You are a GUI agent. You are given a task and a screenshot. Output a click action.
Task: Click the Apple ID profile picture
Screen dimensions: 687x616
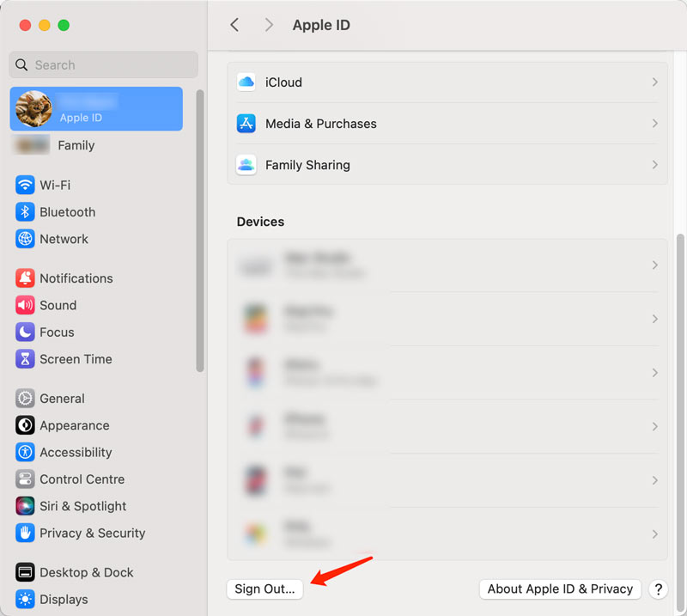33,109
